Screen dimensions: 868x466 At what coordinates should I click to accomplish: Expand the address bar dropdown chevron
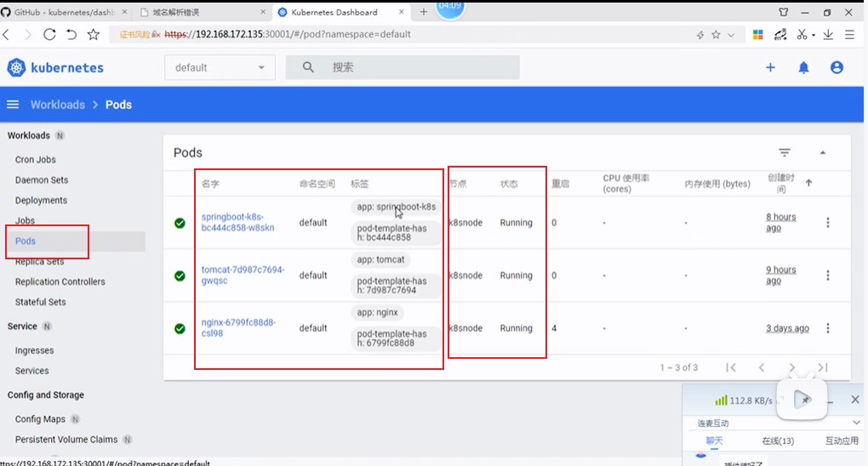point(731,35)
